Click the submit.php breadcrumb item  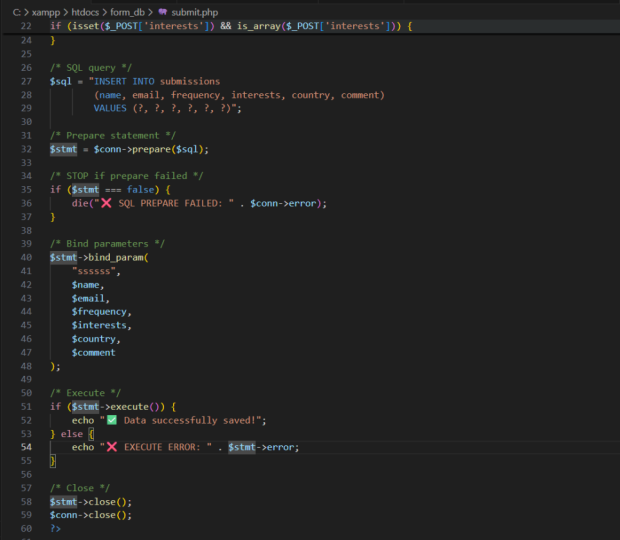(x=195, y=13)
